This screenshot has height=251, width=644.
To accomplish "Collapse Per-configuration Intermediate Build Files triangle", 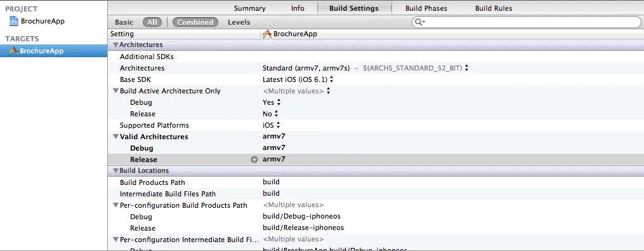I will point(116,240).
